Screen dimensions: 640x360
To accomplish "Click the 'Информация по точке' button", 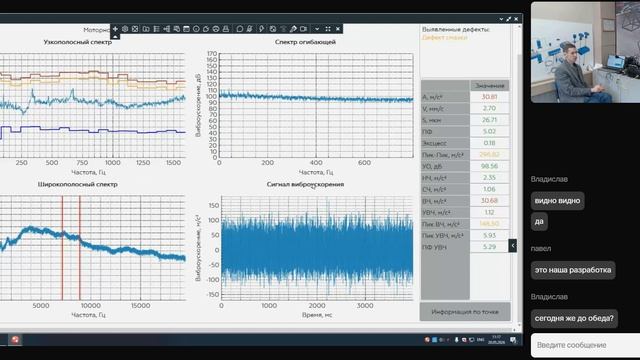I will click(x=465, y=312).
